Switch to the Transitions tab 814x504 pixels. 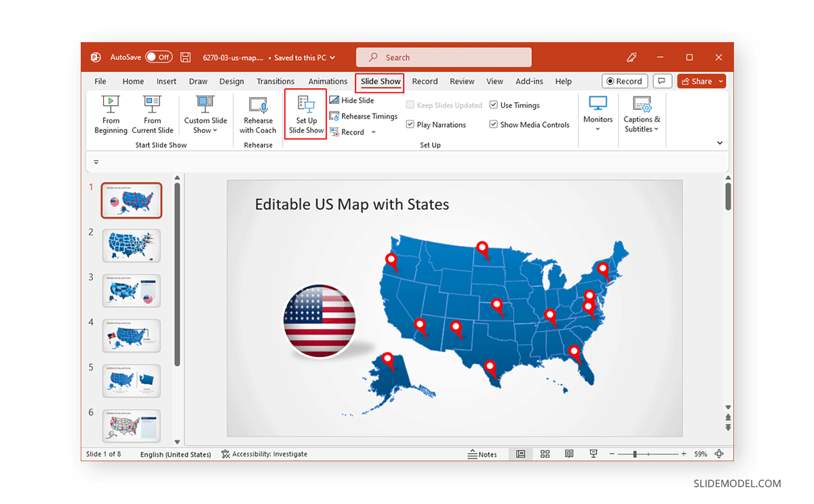pyautogui.click(x=275, y=81)
